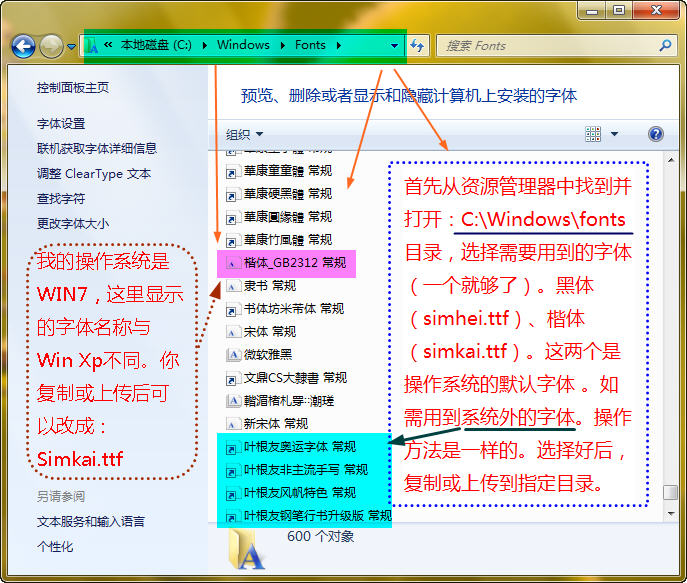Open 字体设置 link

point(61,124)
